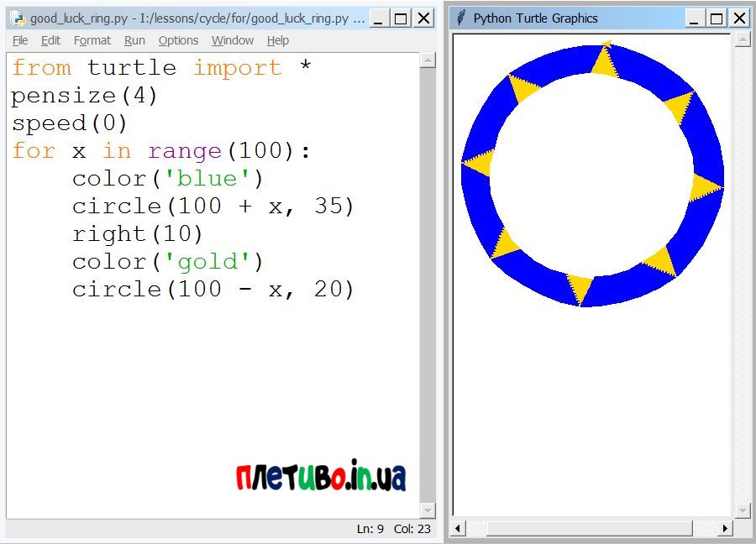This screenshot has height=544, width=756.
Task: Click the editor vertical scrollbar track
Action: [428, 285]
